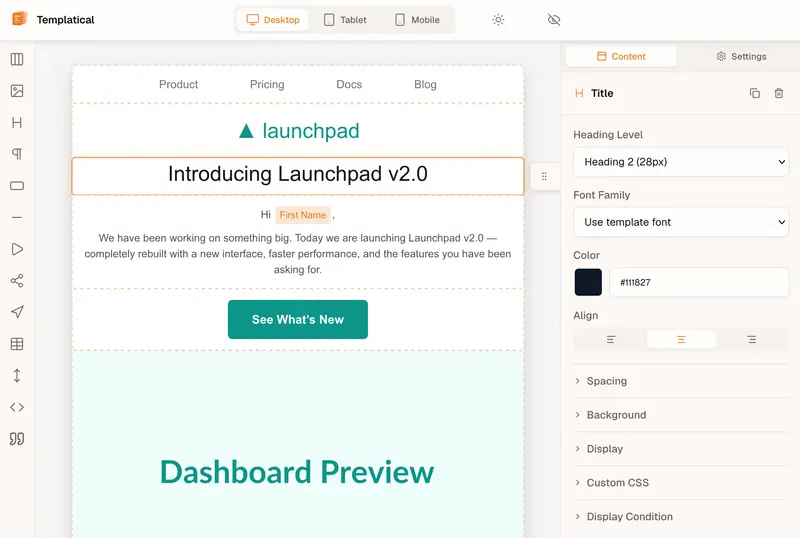Add a columns section block

click(17, 59)
